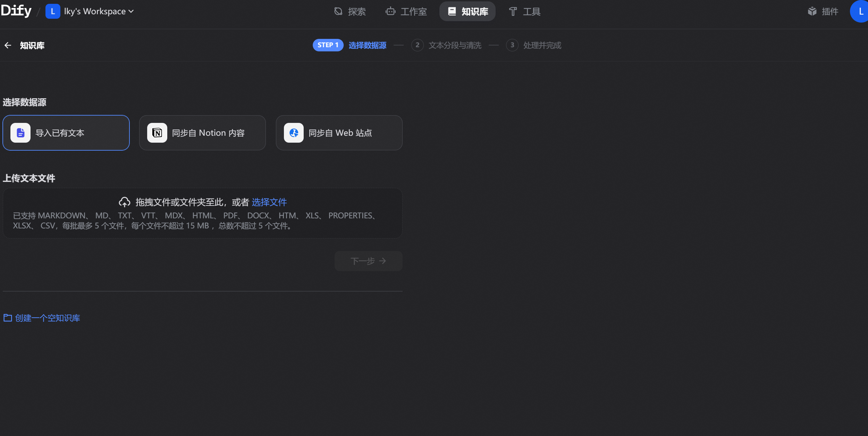Screen dimensions: 868x436
Task: Open the user profile avatar
Action: pos(860,11)
